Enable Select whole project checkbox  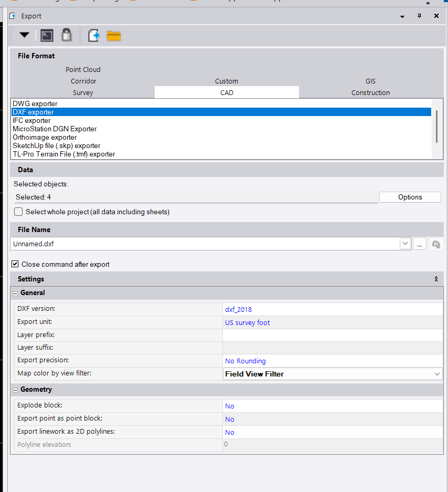pyautogui.click(x=19, y=212)
